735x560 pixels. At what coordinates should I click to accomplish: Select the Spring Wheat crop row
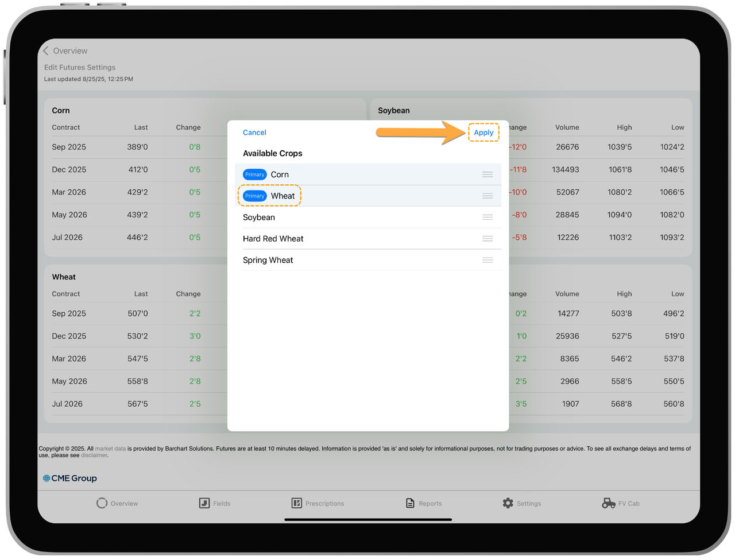[x=368, y=260]
